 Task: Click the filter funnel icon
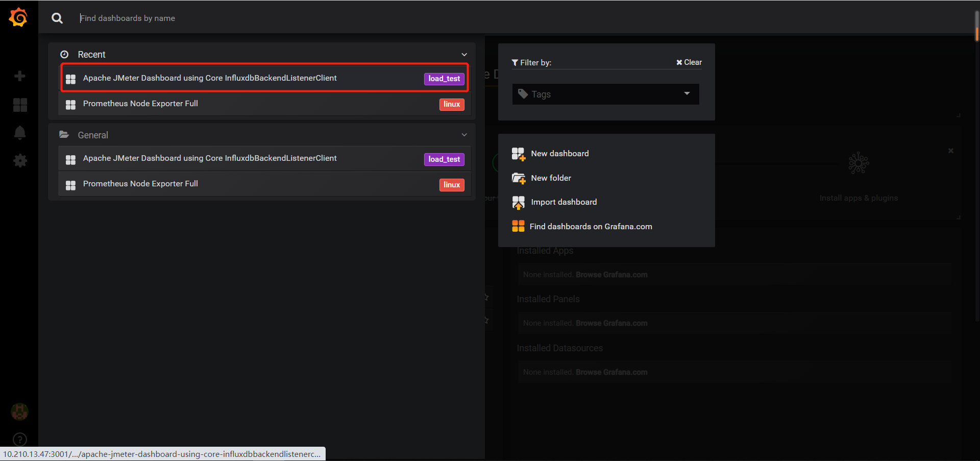(x=515, y=62)
